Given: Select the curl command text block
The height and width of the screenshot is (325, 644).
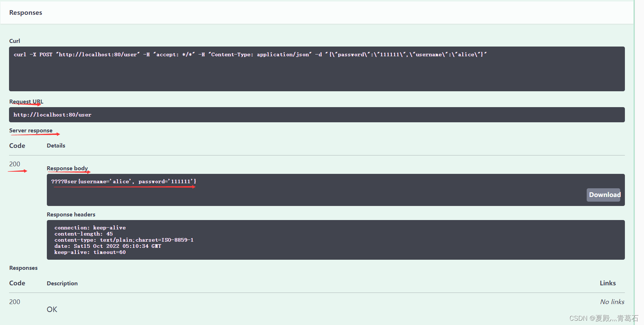Looking at the screenshot, I should 317,69.
